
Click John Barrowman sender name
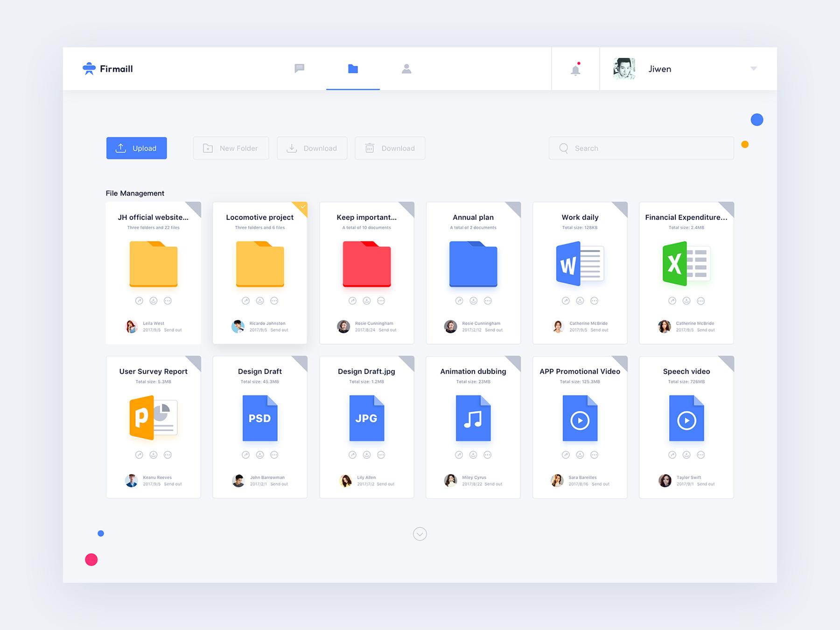tap(267, 477)
